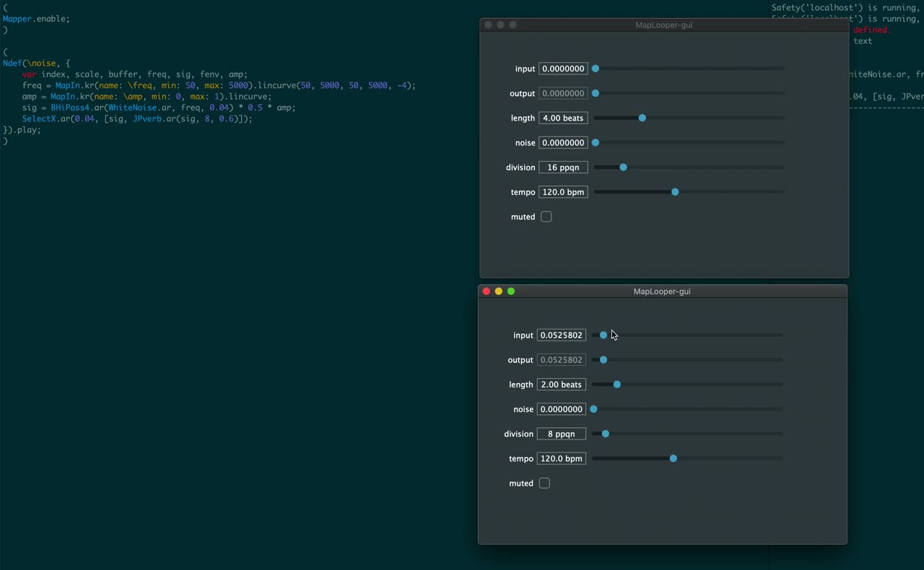Select the 2.00 beats length field
Viewport: 924px width, 570px height.
[562, 385]
